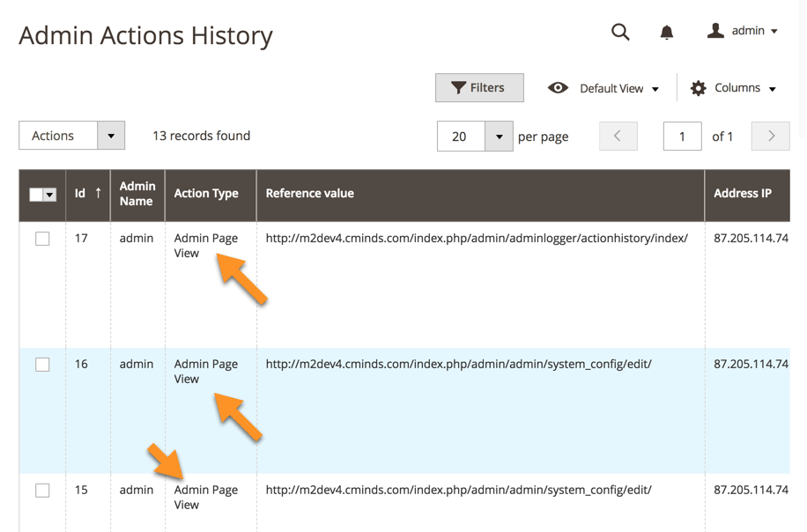The image size is (807, 532).
Task: Open the admin account menu
Action: [754, 31]
